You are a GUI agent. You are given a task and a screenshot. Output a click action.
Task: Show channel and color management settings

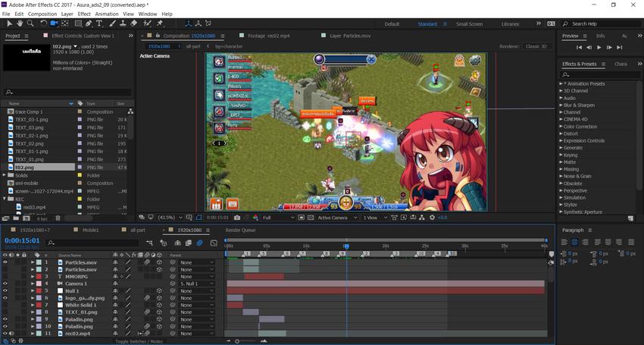[x=255, y=218]
